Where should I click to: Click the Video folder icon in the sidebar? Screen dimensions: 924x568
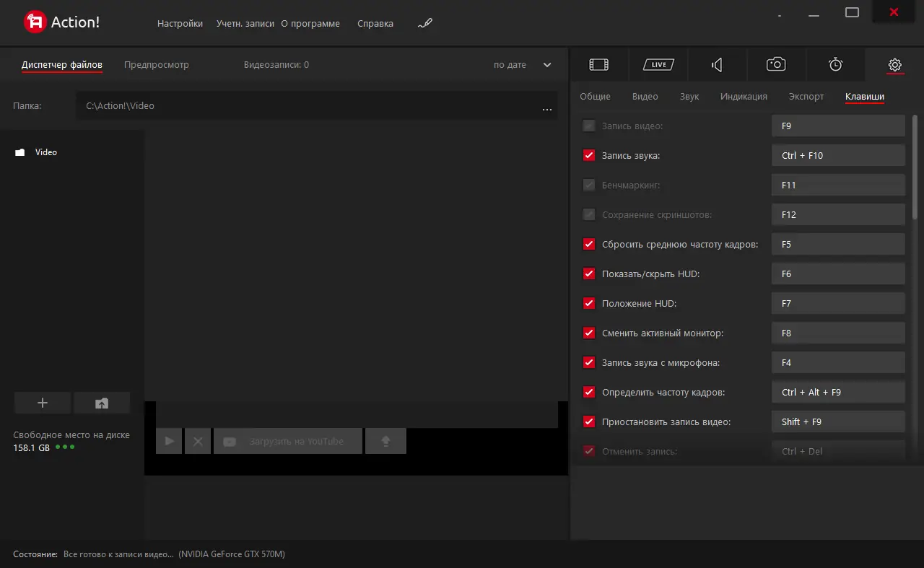pos(20,152)
